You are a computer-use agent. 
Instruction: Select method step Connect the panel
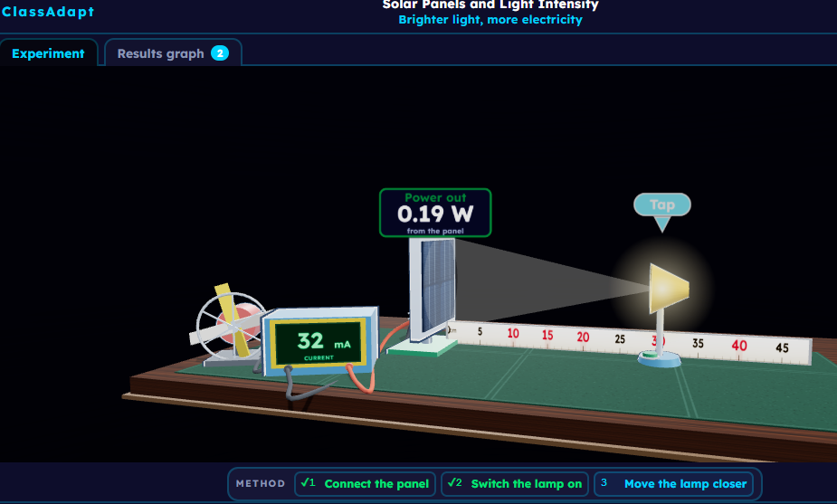(366, 484)
